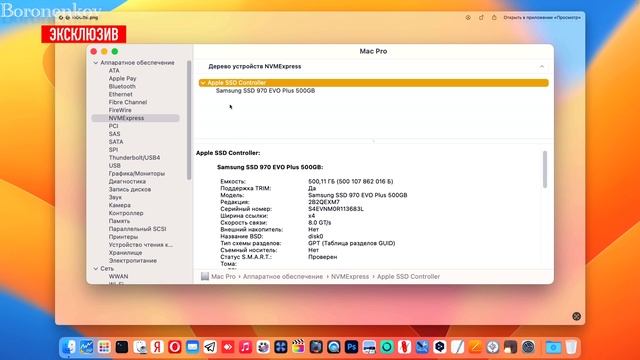This screenshot has height=360, width=640.
Task: Click serial number value S4EVNM0R113683L
Action: 336,209
